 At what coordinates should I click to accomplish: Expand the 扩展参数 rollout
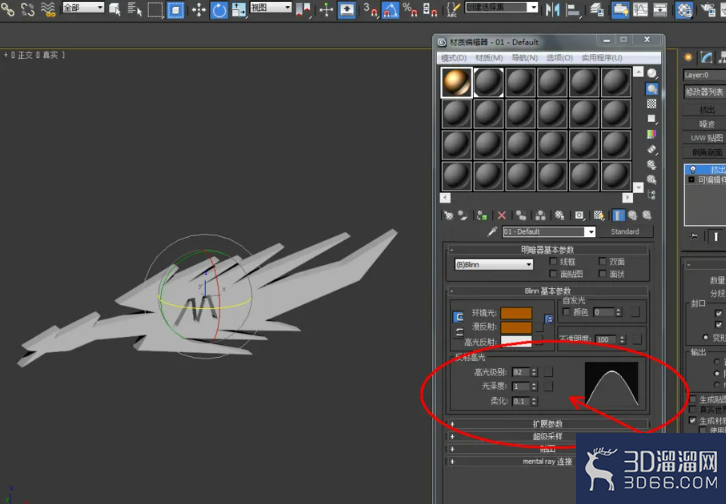[548, 424]
